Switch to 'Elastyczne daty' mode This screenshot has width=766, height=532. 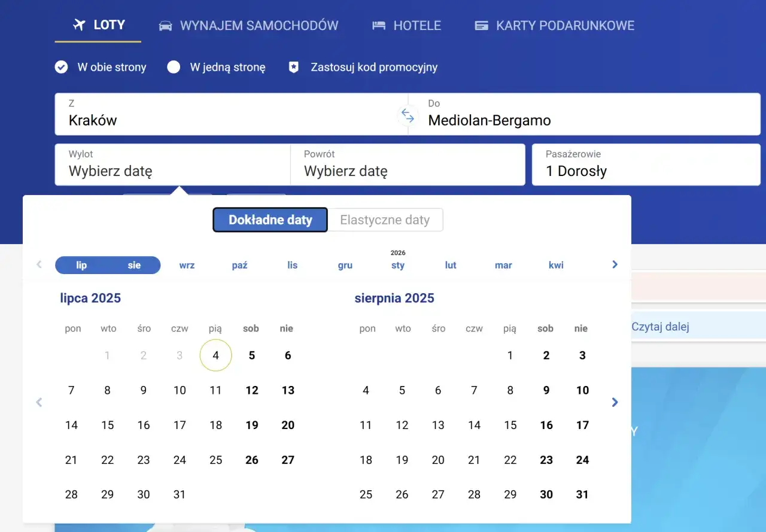[385, 220]
